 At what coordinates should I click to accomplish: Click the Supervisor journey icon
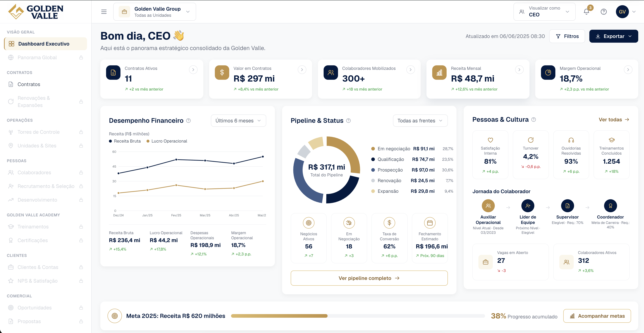point(567,206)
